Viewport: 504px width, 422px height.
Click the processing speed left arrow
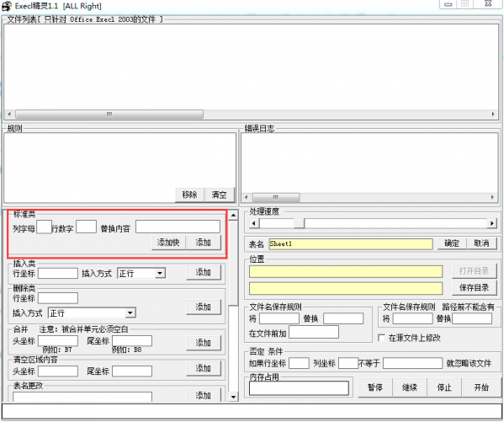(x=254, y=223)
